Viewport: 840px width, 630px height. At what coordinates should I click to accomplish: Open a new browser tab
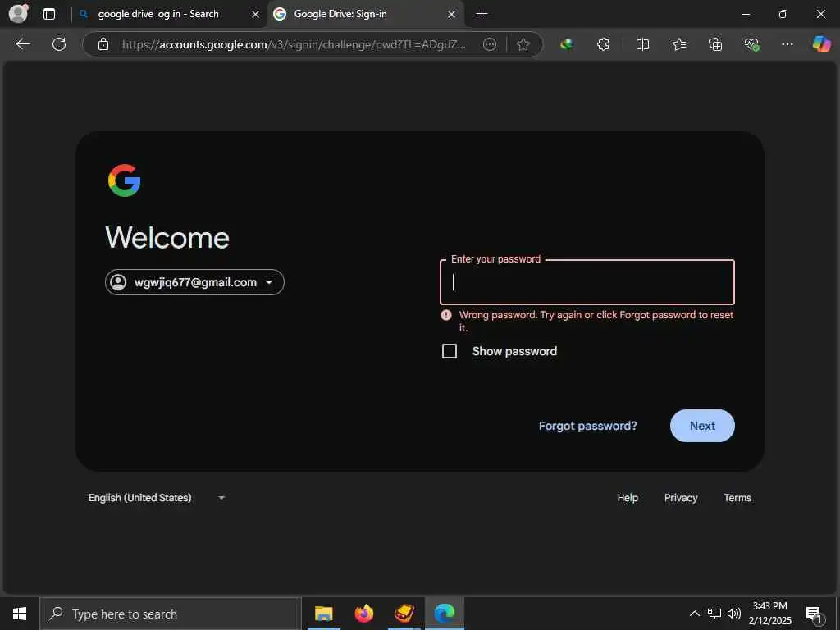point(482,14)
